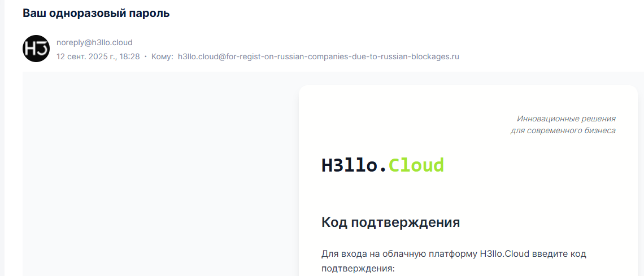Click the black H3llo. part of the logo
This screenshot has height=276, width=644.
354,165
